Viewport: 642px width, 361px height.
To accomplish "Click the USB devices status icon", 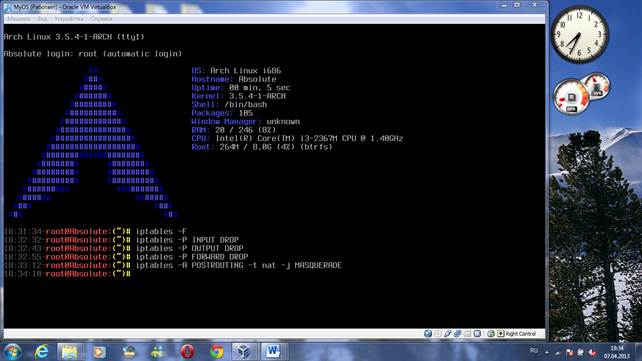I will click(448, 334).
